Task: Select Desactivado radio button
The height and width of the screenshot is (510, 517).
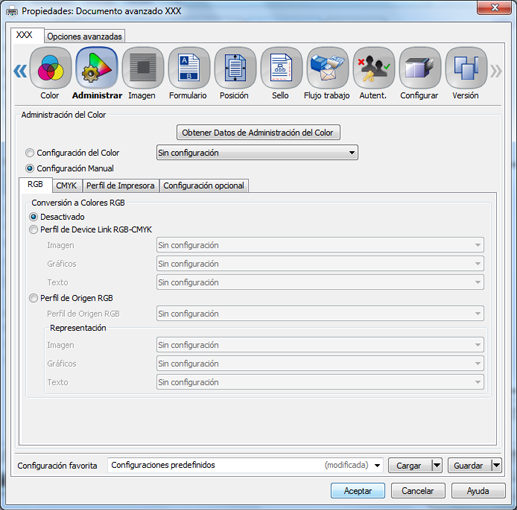Action: (33, 217)
